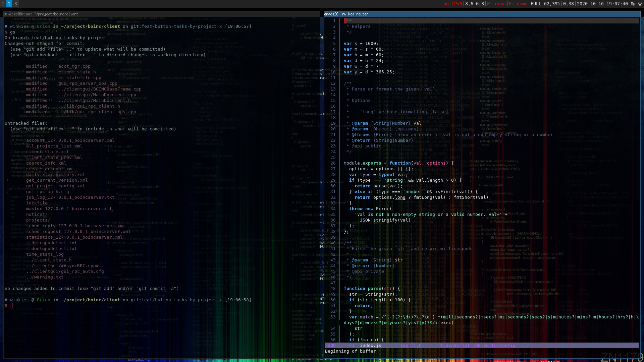Click the lightbulb tray icon
644x362 pixels.
point(640,4)
